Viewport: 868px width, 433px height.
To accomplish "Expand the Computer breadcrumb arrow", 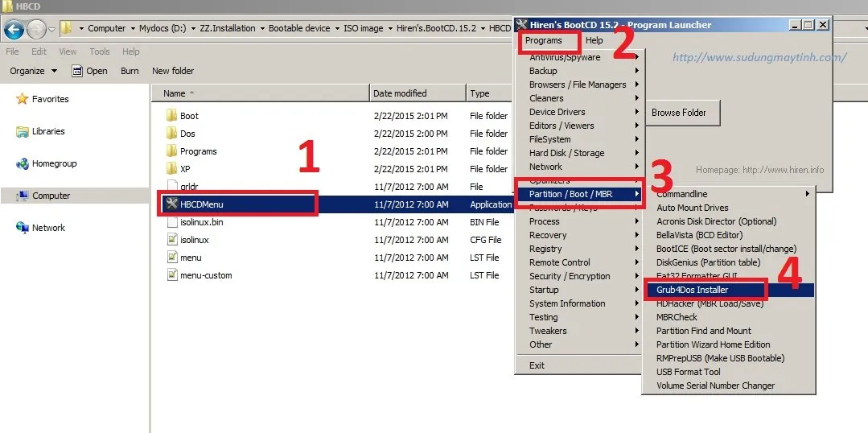I will 132,28.
